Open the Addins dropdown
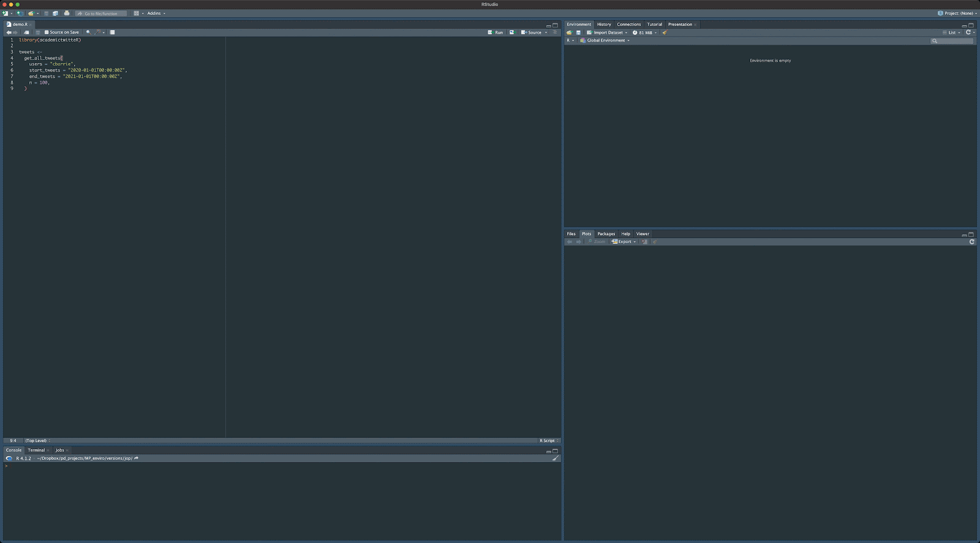 coord(156,13)
